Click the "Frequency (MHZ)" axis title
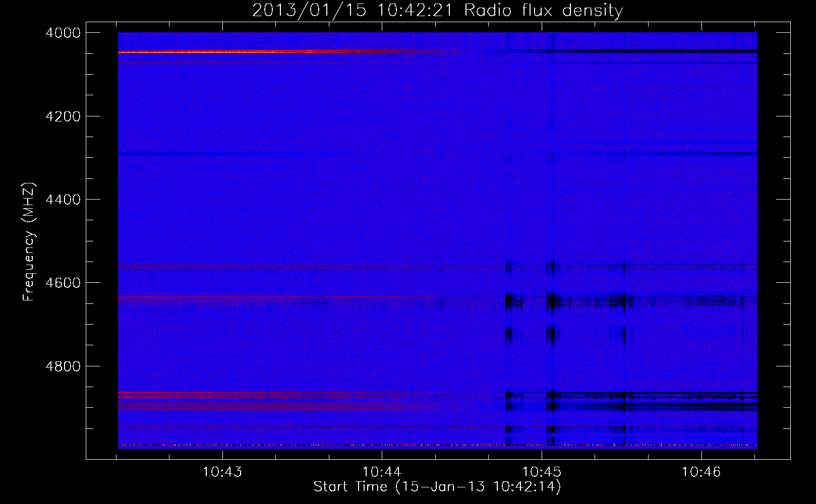The width and height of the screenshot is (816, 504). click(x=29, y=241)
